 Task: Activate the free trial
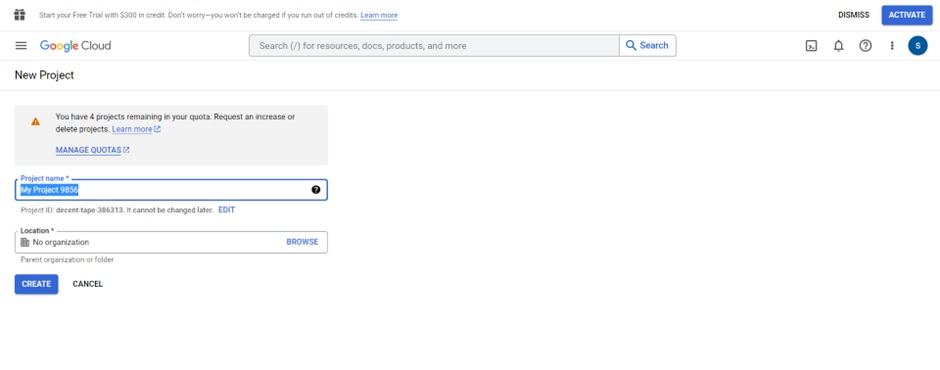click(906, 15)
